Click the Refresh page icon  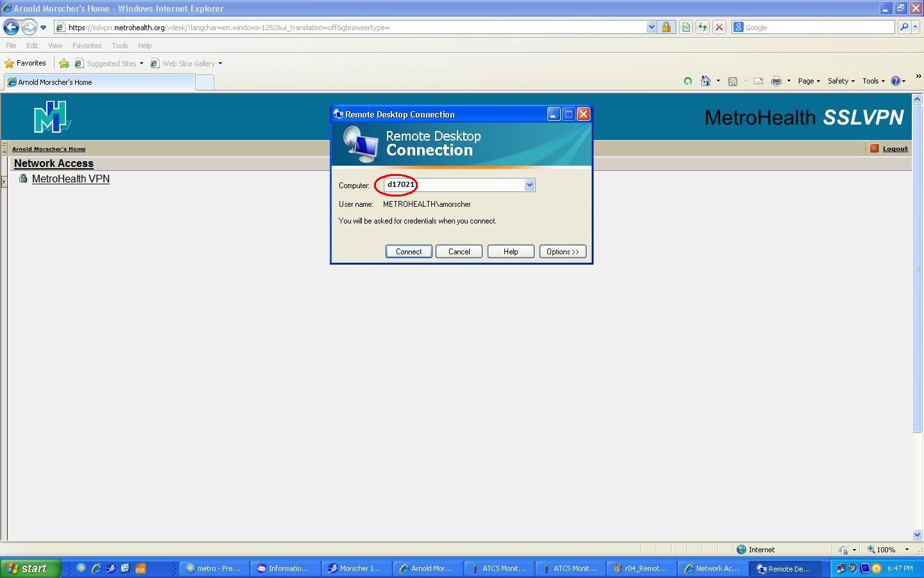703,28
